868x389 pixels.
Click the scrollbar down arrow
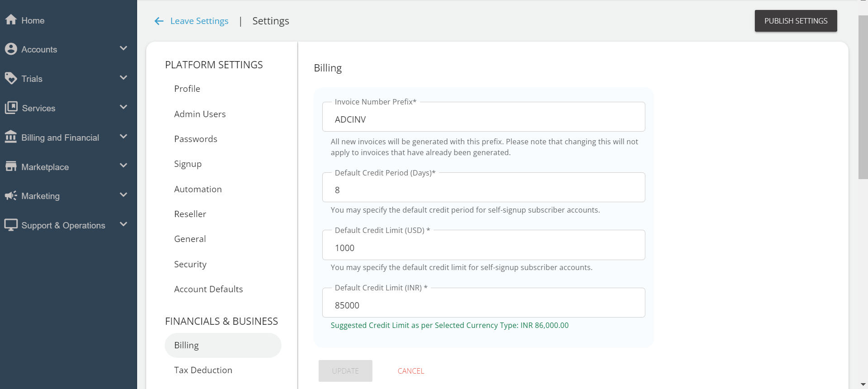tap(863, 384)
